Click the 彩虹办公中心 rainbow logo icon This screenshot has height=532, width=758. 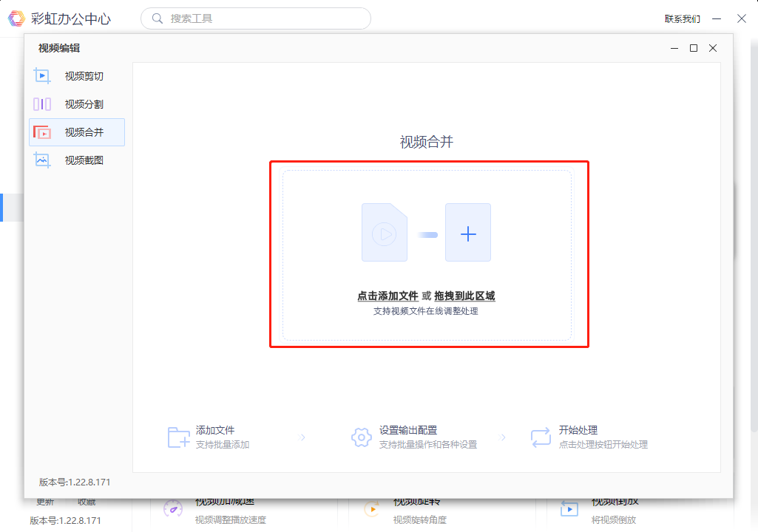point(16,18)
